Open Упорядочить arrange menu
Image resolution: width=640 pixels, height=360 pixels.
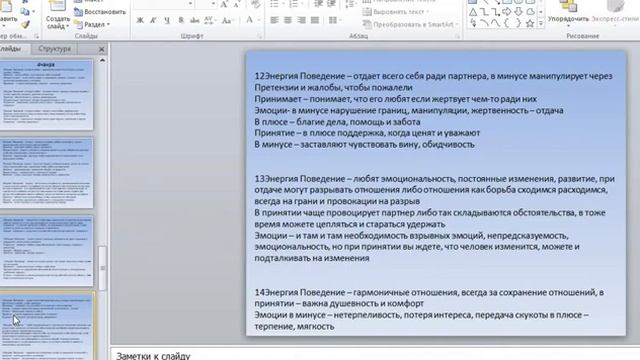coord(568,14)
